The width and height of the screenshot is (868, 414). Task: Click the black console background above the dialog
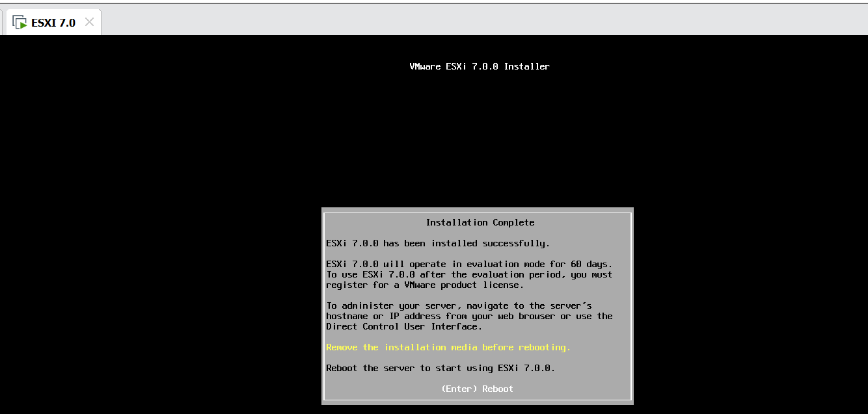pyautogui.click(x=478, y=130)
